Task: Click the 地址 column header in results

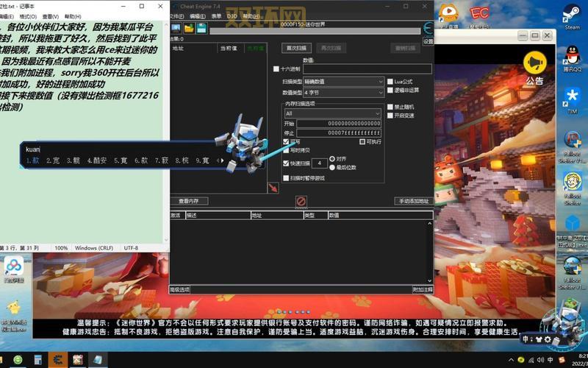Action: tap(193, 48)
